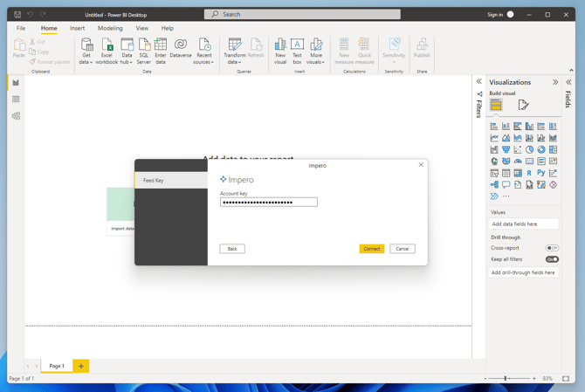Click Excel workbook icon in ribbon

pyautogui.click(x=107, y=51)
